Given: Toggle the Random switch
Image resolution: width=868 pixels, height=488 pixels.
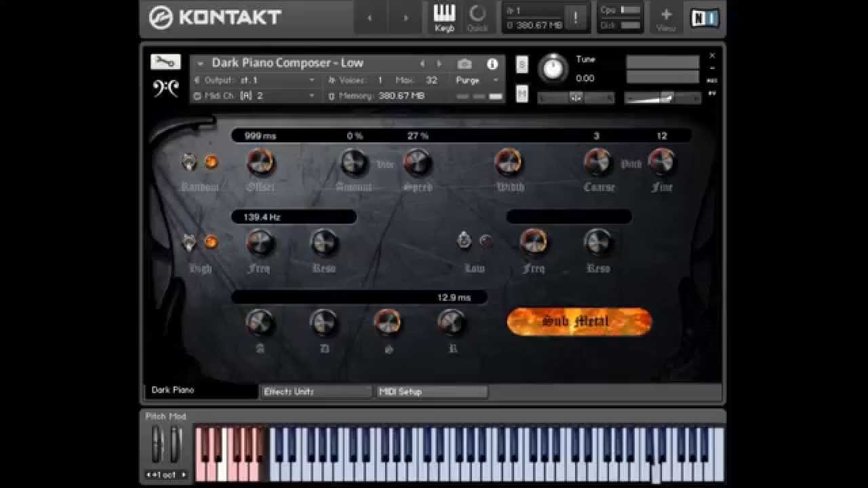Looking at the screenshot, I should pyautogui.click(x=190, y=162).
